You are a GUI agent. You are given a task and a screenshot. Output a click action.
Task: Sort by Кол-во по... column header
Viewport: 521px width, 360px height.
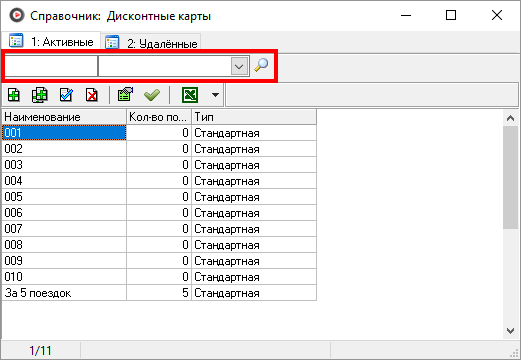point(159,117)
